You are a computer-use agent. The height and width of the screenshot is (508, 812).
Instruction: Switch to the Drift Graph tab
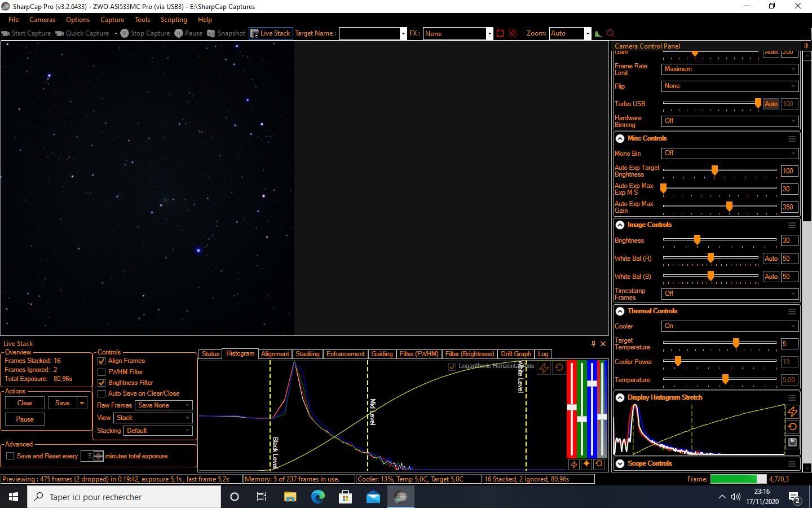click(x=516, y=354)
